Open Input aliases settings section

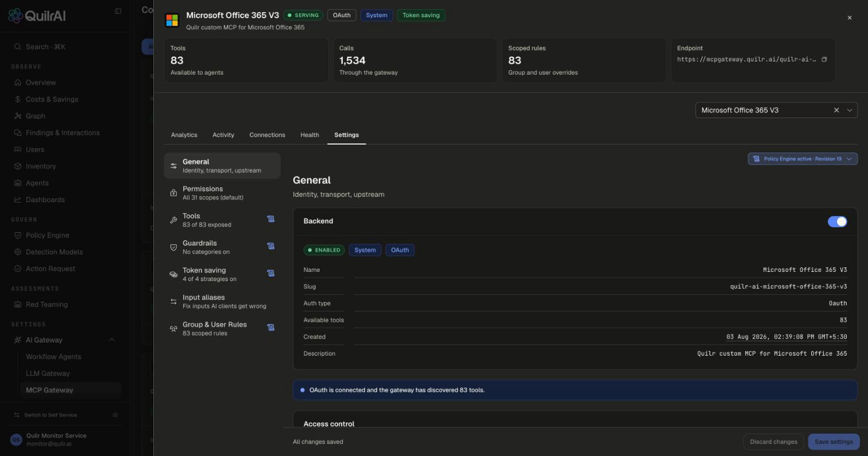click(x=222, y=302)
